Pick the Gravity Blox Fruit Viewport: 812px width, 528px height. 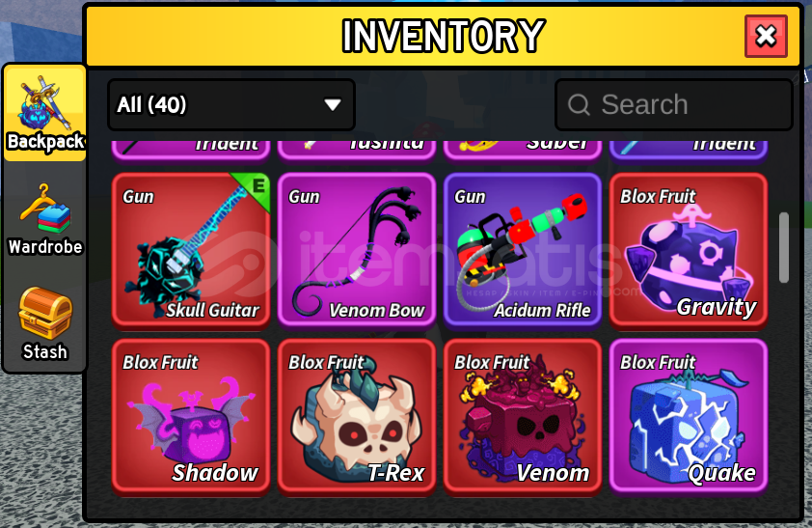pyautogui.click(x=689, y=251)
